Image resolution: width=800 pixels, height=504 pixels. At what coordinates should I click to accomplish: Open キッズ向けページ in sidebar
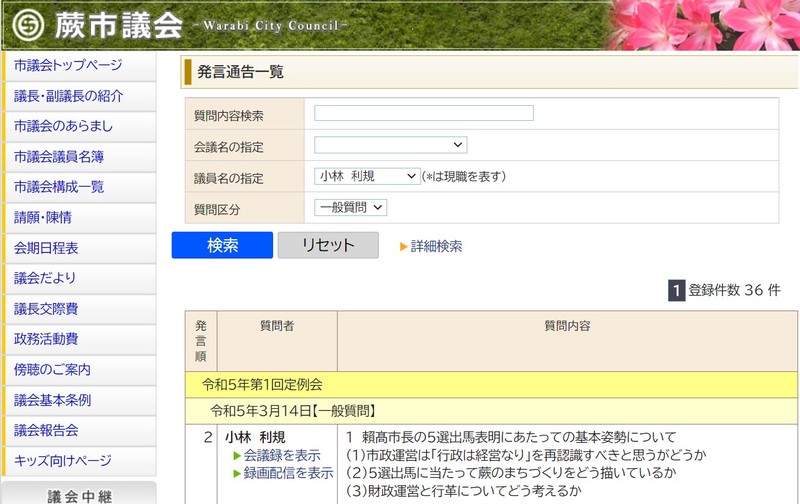(63, 461)
